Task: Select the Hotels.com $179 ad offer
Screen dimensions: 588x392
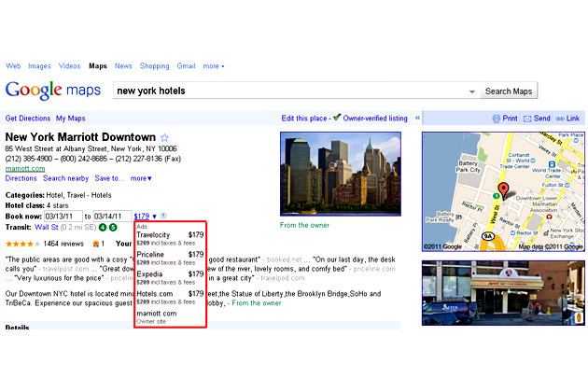Action: click(170, 297)
